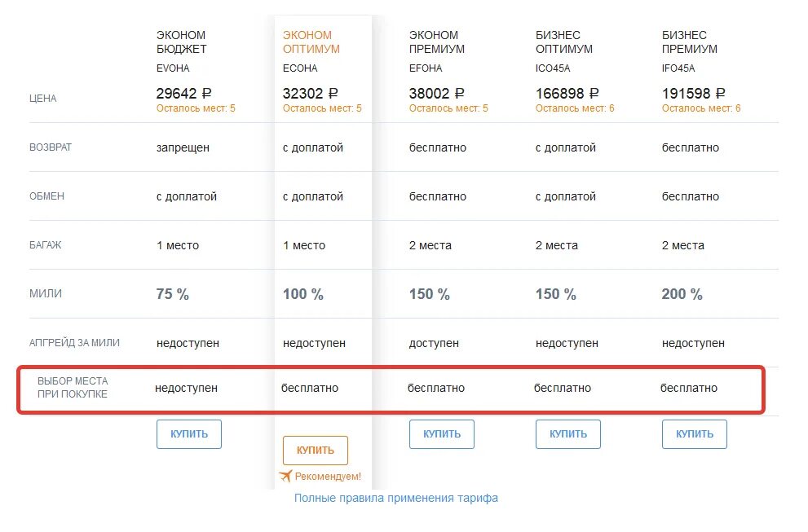Choose the orange Эконом Оптимум header

pyautogui.click(x=311, y=42)
